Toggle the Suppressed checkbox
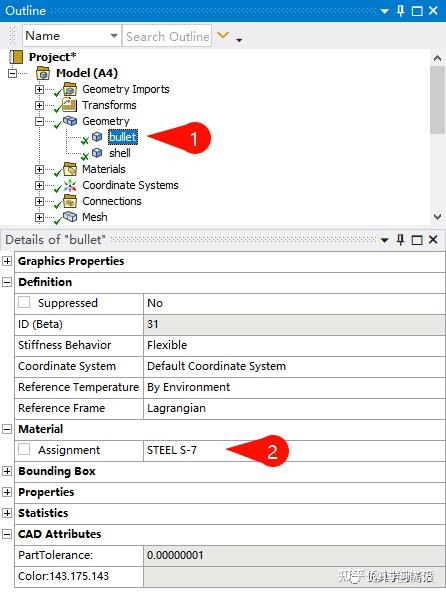The image size is (446, 596). [x=24, y=303]
